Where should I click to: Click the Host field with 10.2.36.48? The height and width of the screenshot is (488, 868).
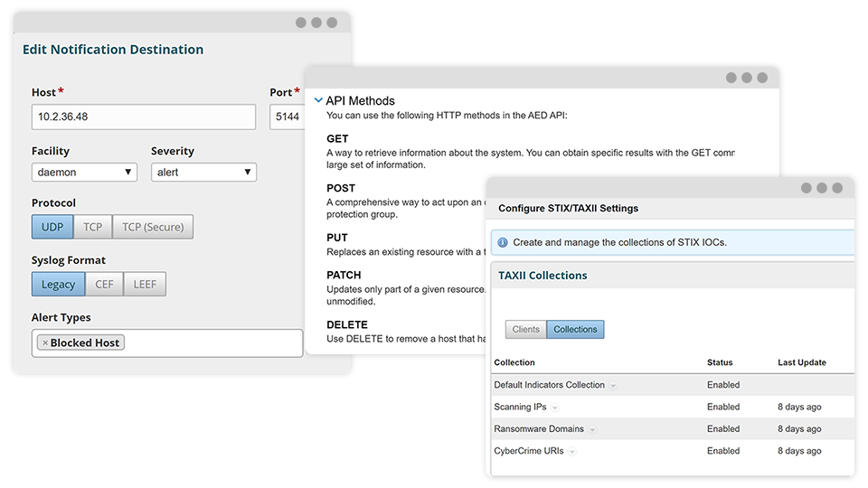pos(144,117)
